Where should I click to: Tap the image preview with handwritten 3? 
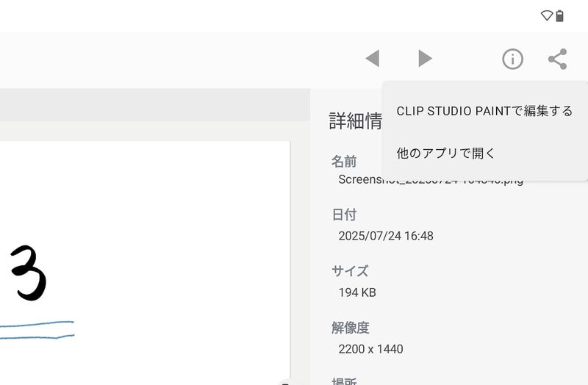click(145, 262)
